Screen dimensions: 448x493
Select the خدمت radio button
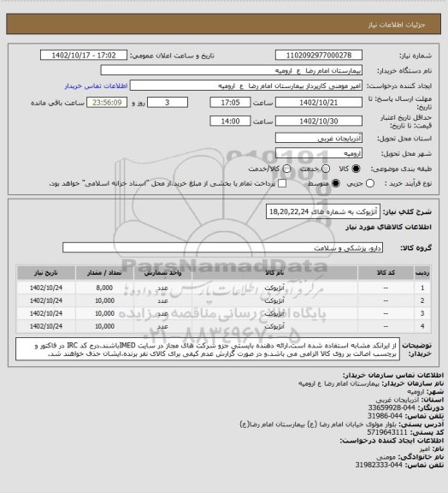(x=326, y=169)
